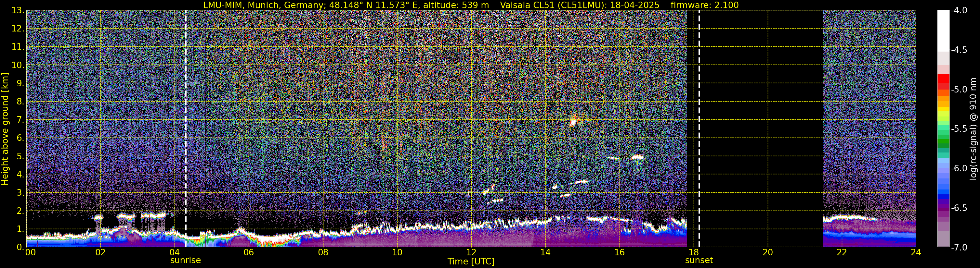Click the green segment of the colorbar

pos(944,140)
